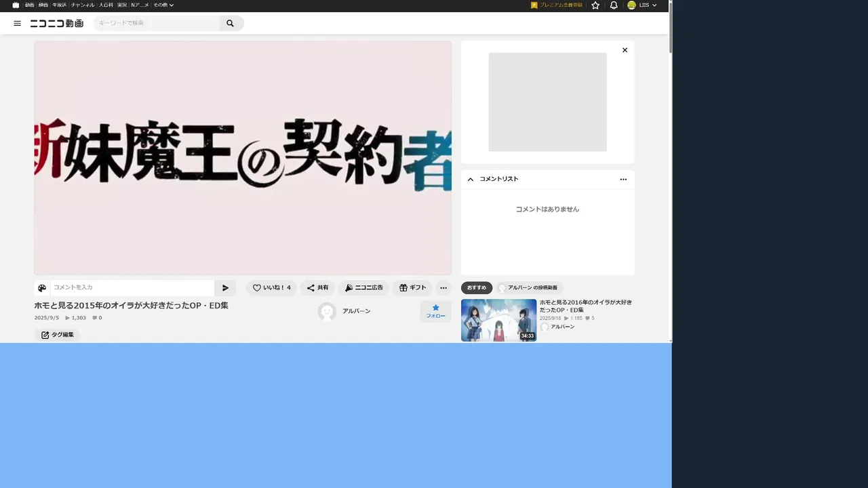Open the 動画 top menu item

(x=30, y=5)
